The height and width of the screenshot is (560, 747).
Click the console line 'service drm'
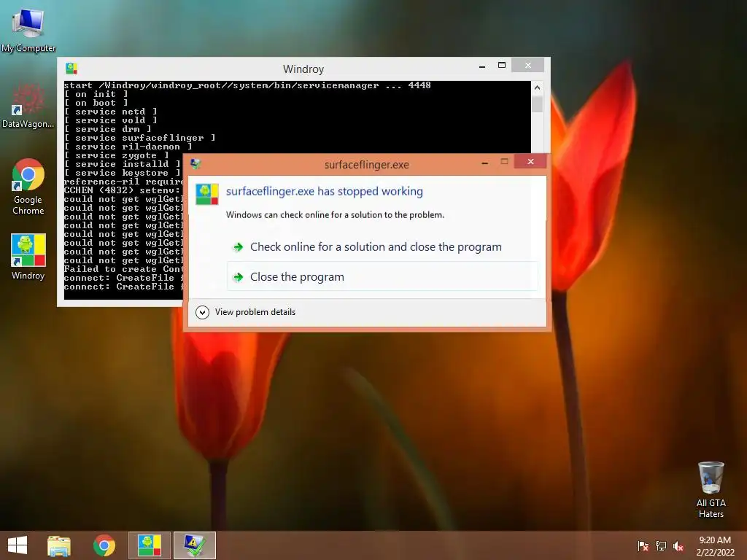(108, 129)
